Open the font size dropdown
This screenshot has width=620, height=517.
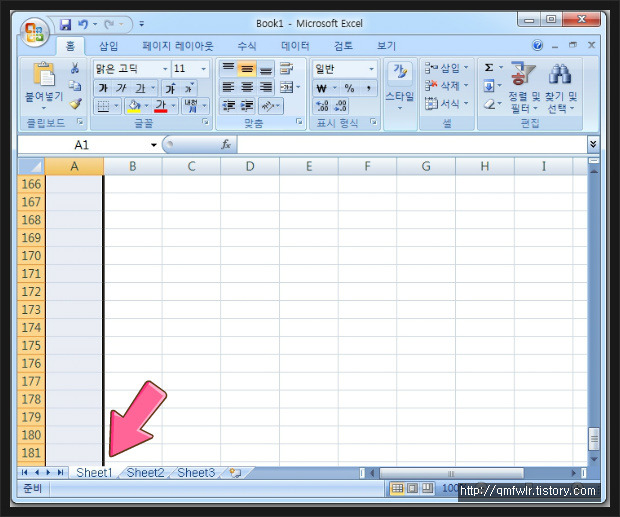pyautogui.click(x=204, y=69)
